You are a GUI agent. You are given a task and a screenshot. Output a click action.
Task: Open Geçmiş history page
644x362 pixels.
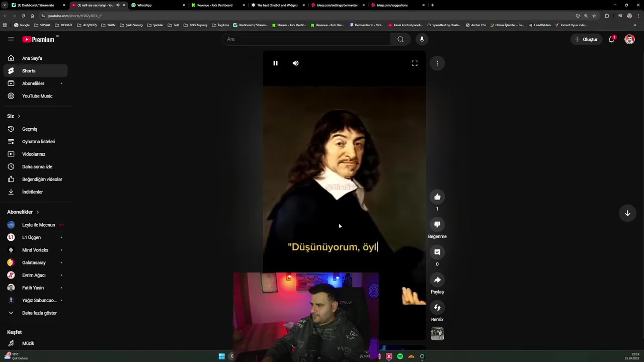click(x=35, y=129)
